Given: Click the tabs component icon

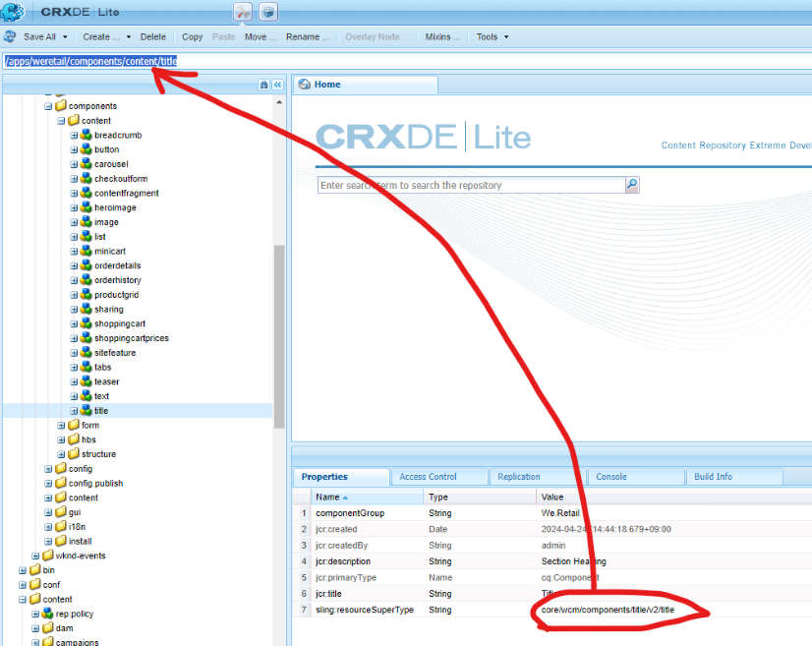Looking at the screenshot, I should point(86,367).
